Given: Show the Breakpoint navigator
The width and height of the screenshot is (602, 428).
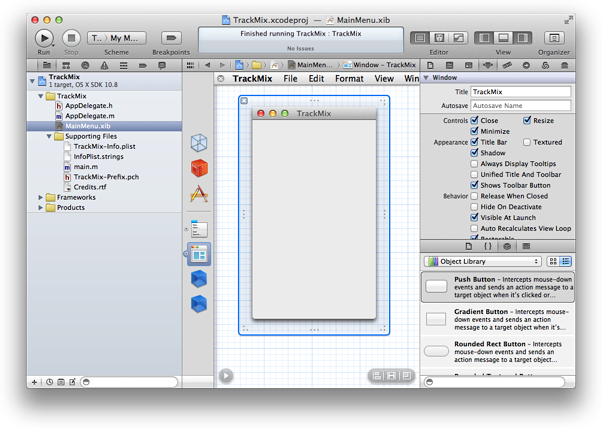Looking at the screenshot, I should [x=143, y=65].
